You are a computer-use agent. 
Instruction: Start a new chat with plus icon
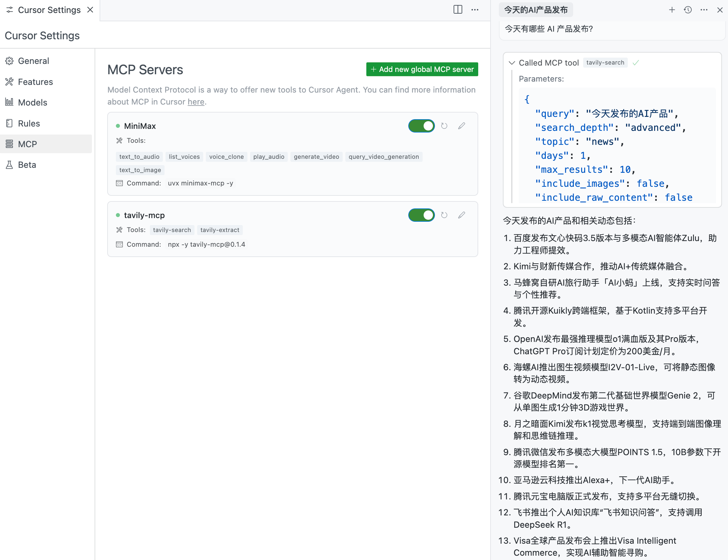coord(672,10)
